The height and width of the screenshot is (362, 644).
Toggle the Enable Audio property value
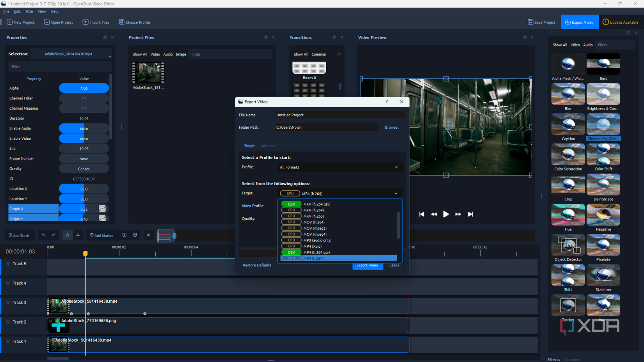pyautogui.click(x=84, y=128)
